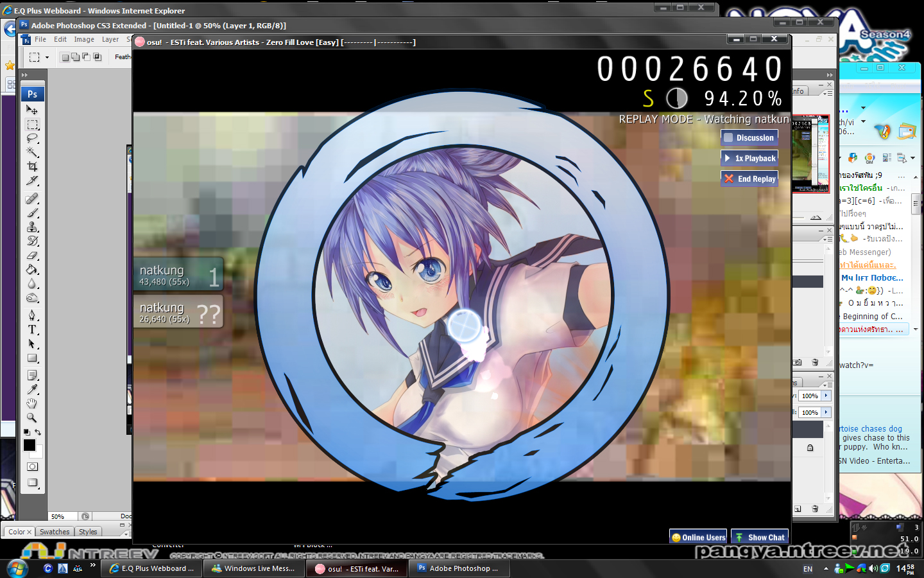Toggle Quick Mask mode in Photoshop
Viewport: 924px width, 578px height.
click(x=32, y=467)
